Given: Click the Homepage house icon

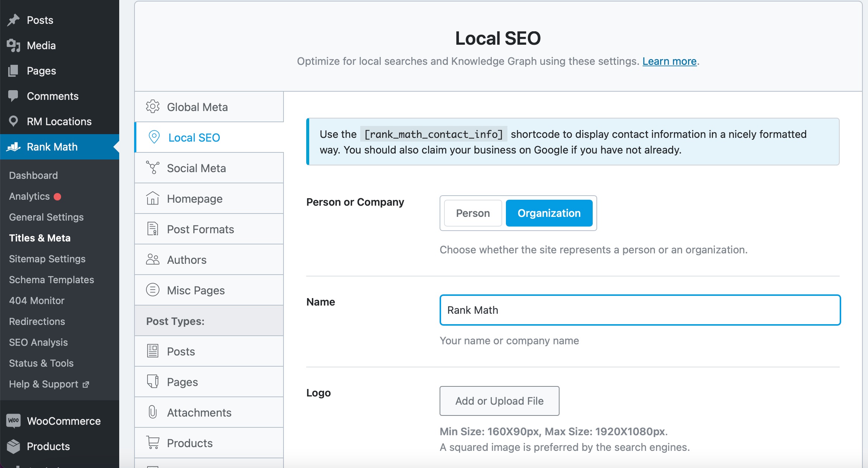Looking at the screenshot, I should (x=153, y=198).
